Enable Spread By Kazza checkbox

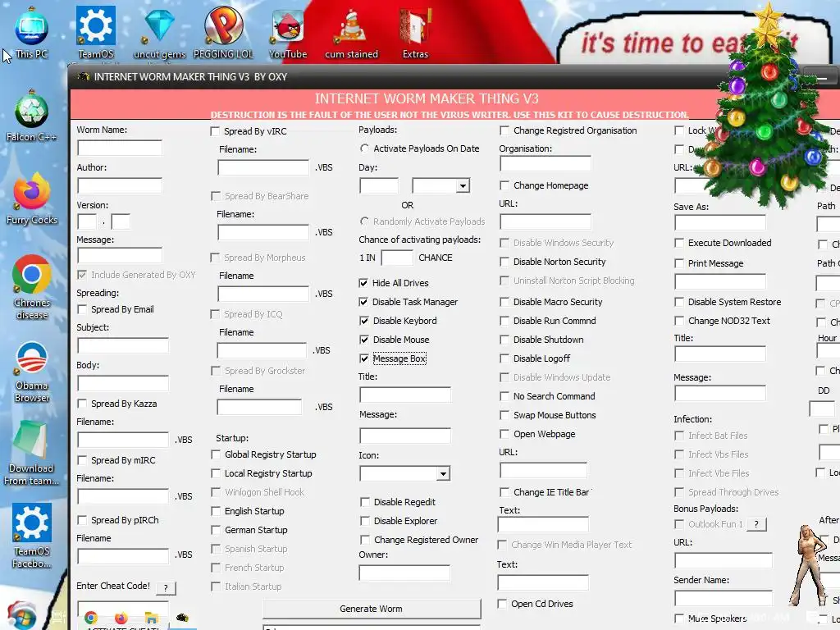82,404
